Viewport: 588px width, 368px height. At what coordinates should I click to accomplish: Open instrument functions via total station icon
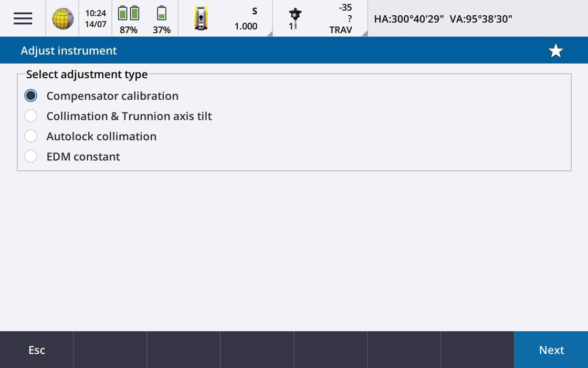[201, 18]
